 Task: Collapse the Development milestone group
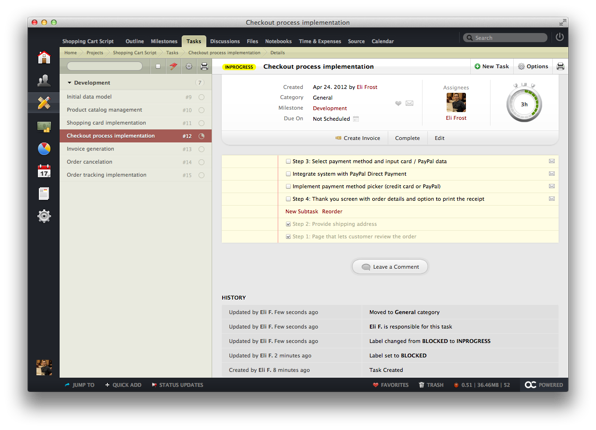(x=70, y=83)
